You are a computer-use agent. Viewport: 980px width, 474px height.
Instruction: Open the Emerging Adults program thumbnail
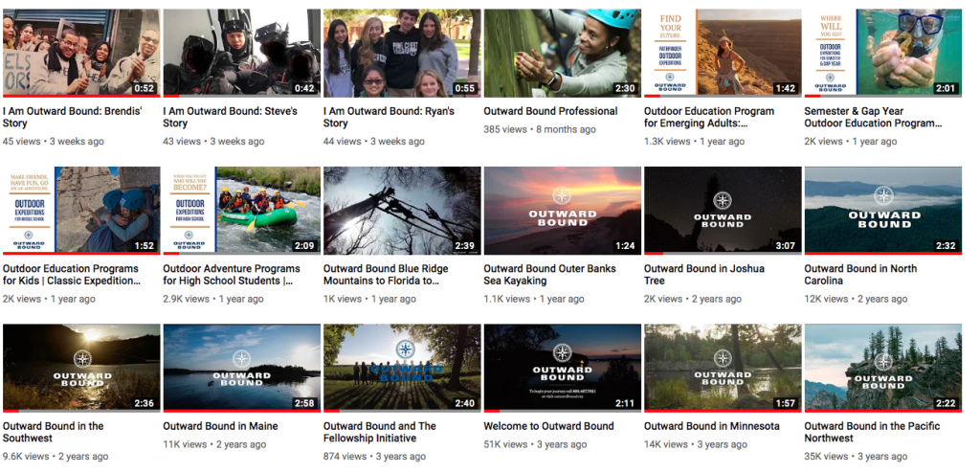pos(723,53)
